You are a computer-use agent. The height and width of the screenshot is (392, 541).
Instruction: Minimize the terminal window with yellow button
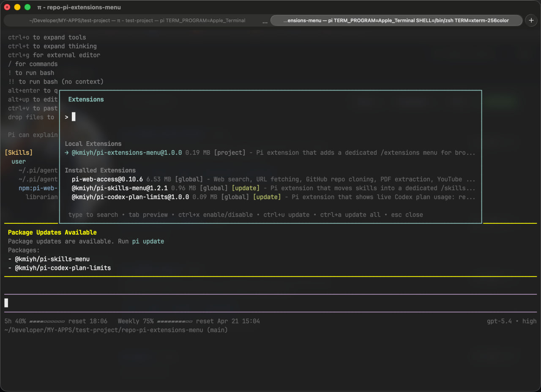pos(17,7)
